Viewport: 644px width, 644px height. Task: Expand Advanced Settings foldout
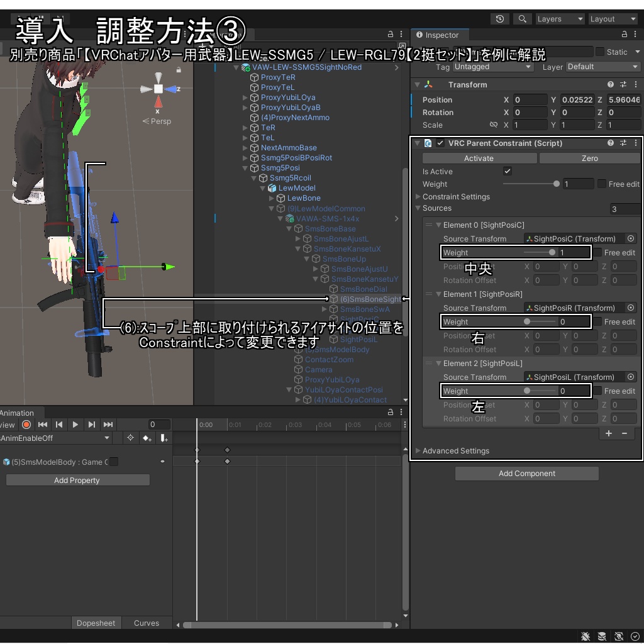click(418, 450)
